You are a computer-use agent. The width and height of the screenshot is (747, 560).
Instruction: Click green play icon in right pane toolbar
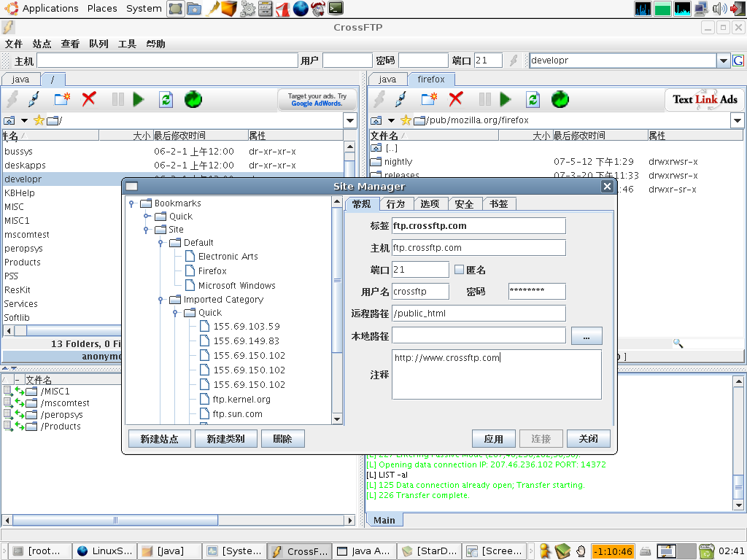(x=506, y=99)
